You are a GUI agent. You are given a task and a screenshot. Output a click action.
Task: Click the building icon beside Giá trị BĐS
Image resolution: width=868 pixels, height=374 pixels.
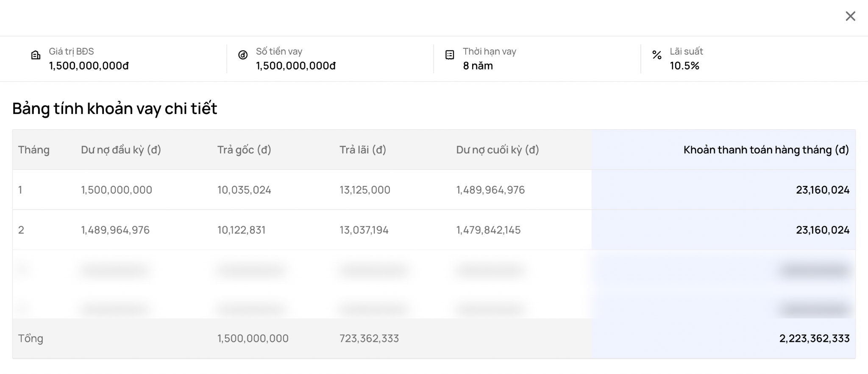[36, 55]
